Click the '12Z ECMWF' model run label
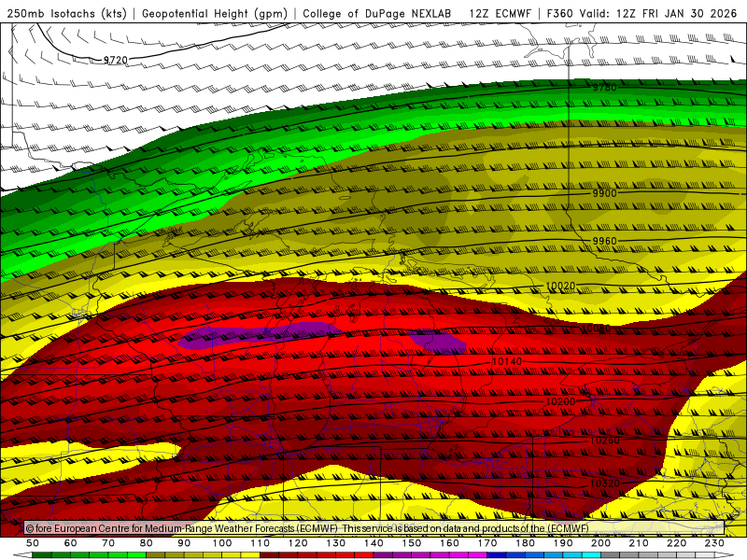 click(x=500, y=14)
